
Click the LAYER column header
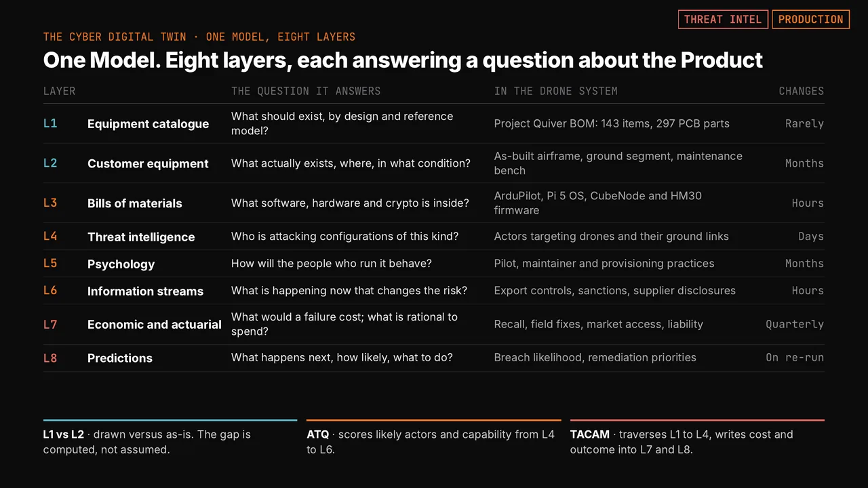coord(60,91)
